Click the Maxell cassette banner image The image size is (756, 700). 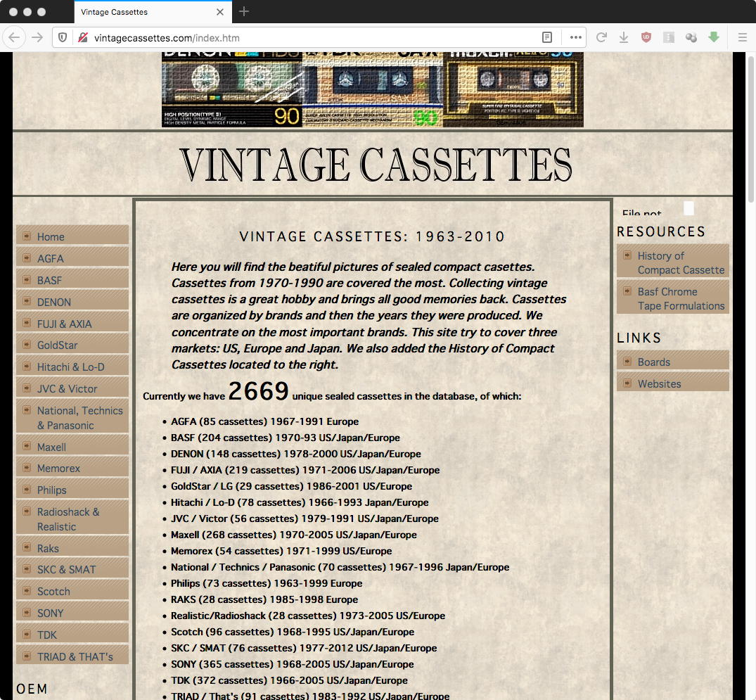pos(513,90)
